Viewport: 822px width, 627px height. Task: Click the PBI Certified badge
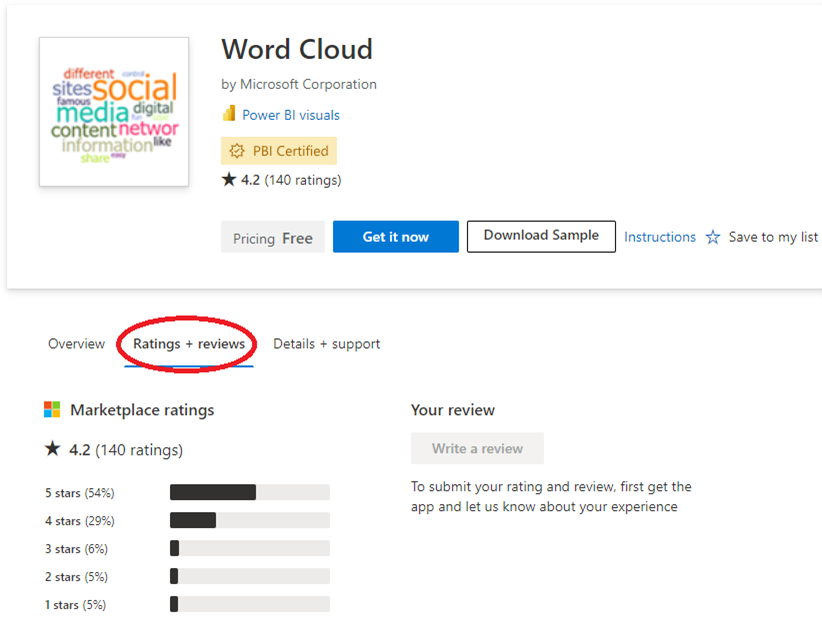point(279,151)
